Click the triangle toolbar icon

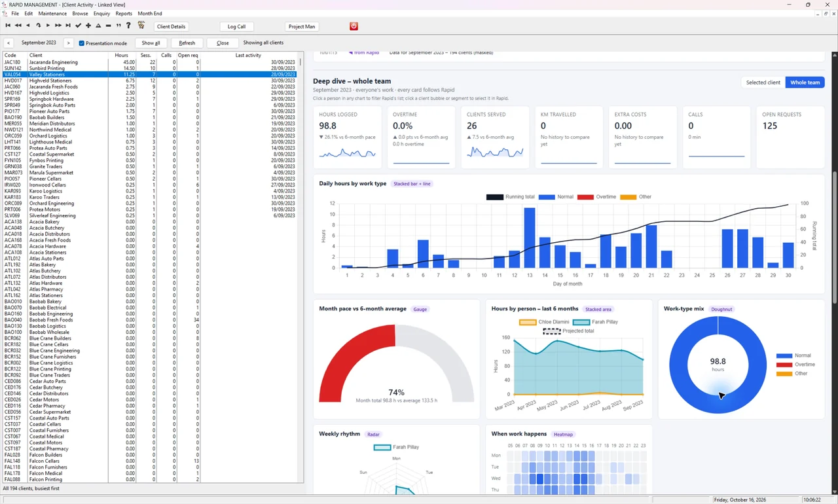(x=98, y=26)
